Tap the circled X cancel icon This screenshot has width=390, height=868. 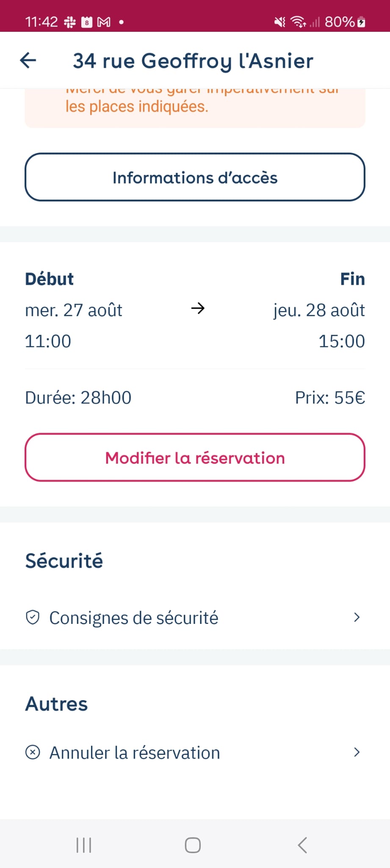tap(33, 752)
